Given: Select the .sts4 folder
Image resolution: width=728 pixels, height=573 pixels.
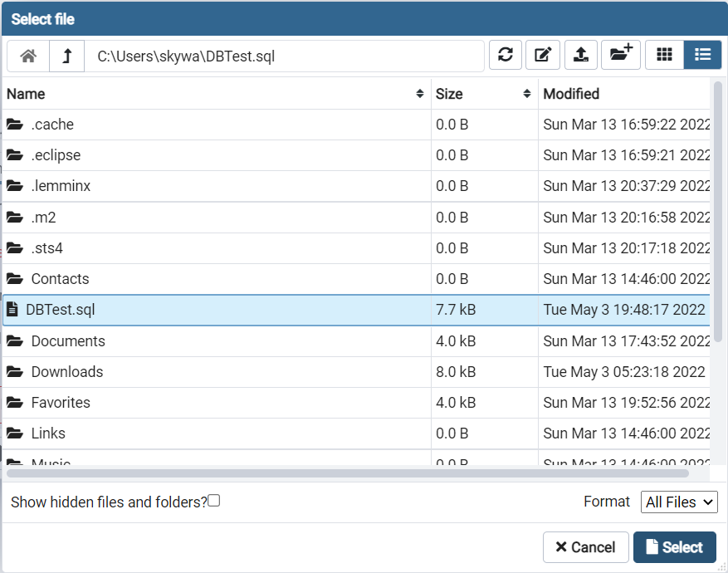Looking at the screenshot, I should point(356,248).
